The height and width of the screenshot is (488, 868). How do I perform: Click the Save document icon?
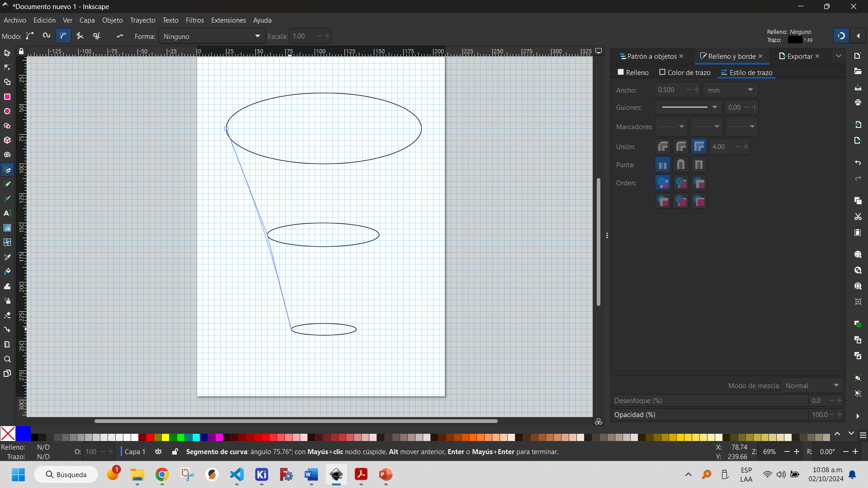point(858,87)
